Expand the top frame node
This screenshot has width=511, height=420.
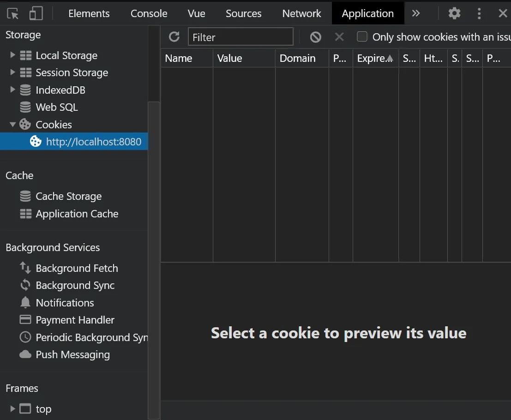(13, 409)
